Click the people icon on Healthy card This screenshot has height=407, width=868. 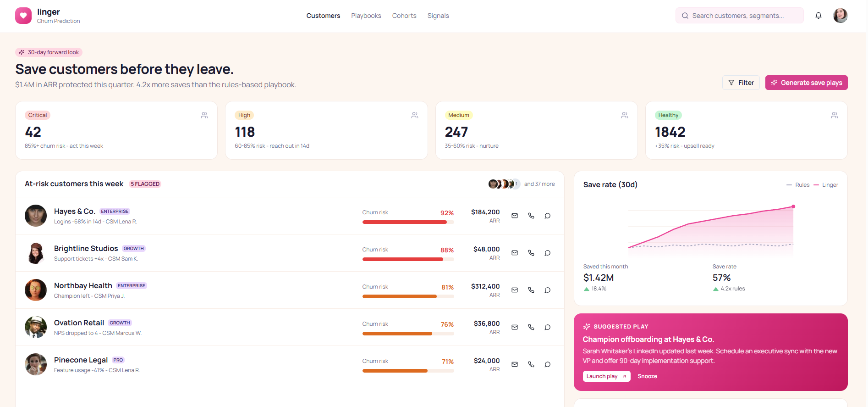click(x=835, y=115)
